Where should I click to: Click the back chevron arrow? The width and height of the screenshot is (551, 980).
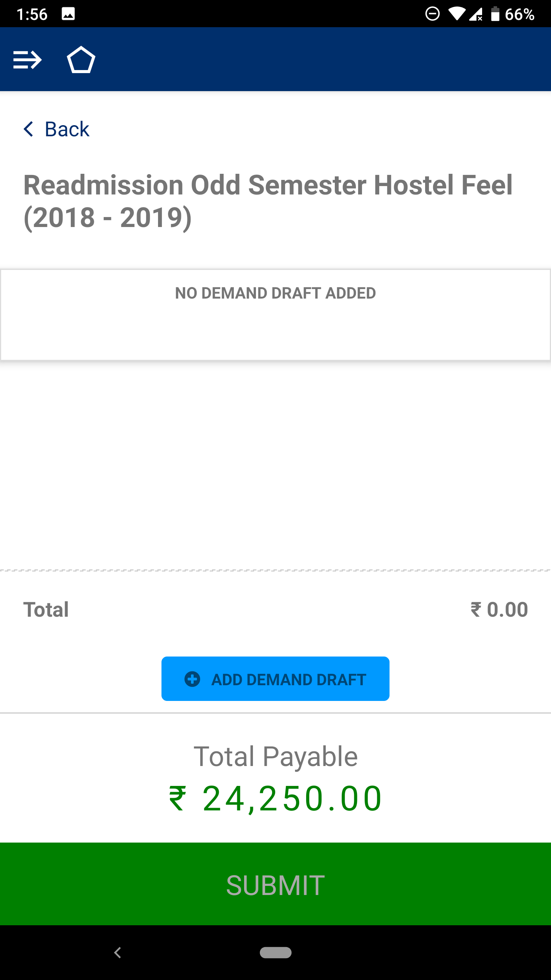click(x=28, y=129)
